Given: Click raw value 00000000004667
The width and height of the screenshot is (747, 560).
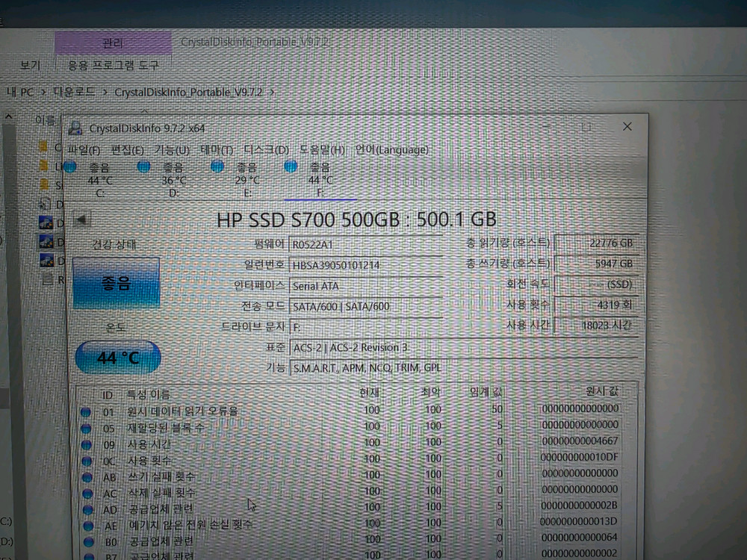Looking at the screenshot, I should pyautogui.click(x=580, y=441).
